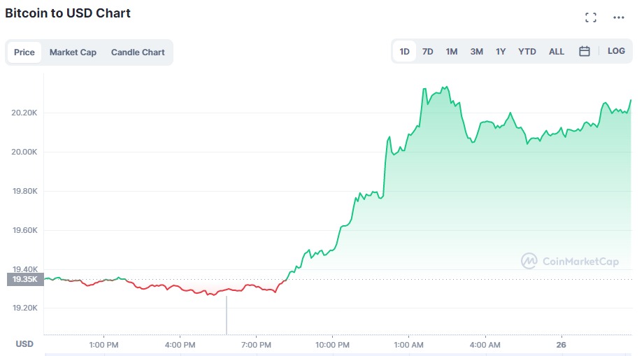The height and width of the screenshot is (356, 644).
Task: Set the chart range to 3M
Action: coord(476,52)
